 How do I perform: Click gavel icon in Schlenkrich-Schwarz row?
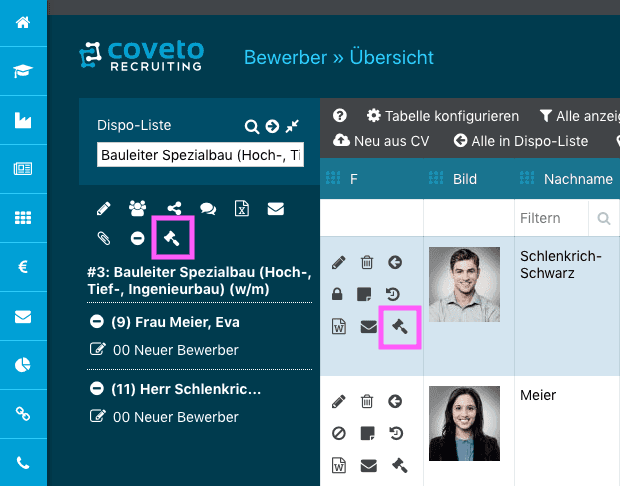400,327
